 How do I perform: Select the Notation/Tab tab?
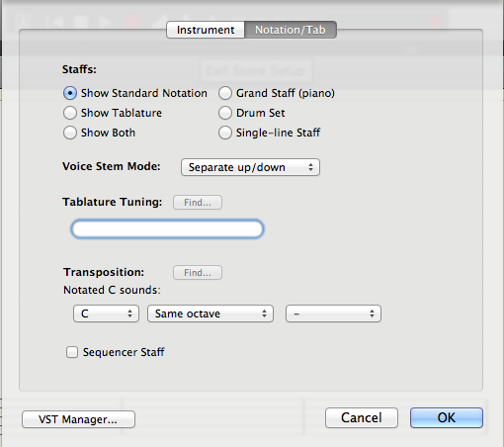pos(291,30)
